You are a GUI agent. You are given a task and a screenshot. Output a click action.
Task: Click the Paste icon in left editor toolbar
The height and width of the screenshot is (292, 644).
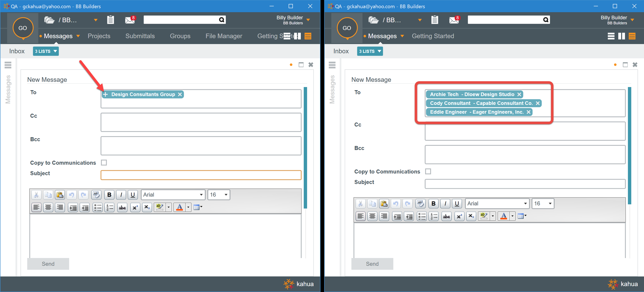tap(60, 195)
